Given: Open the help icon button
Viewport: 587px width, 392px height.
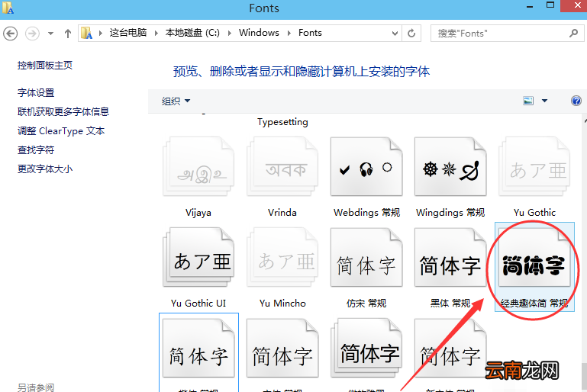Looking at the screenshot, I should (576, 101).
